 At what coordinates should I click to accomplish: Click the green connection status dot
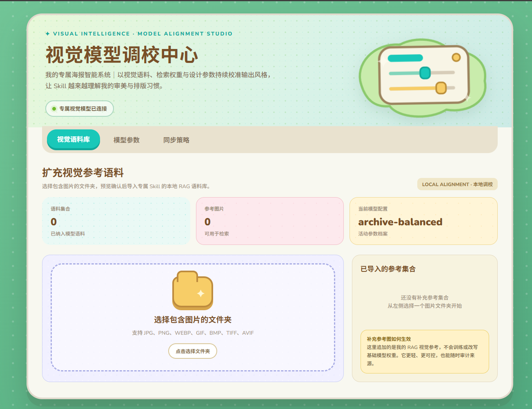coord(54,109)
